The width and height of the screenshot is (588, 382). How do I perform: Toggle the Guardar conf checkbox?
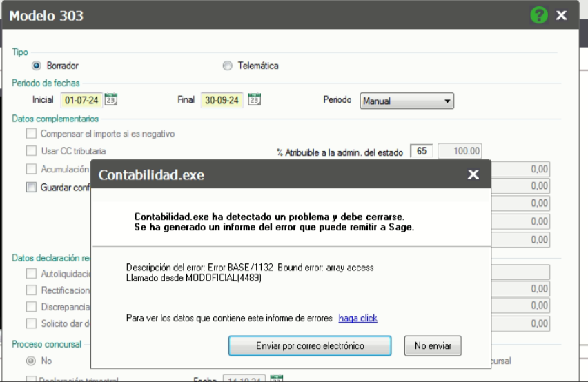tap(32, 187)
